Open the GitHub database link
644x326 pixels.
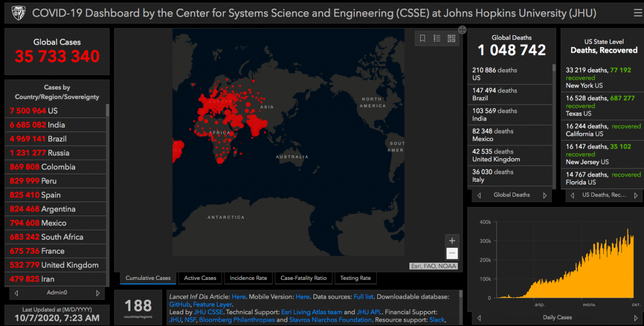180,305
